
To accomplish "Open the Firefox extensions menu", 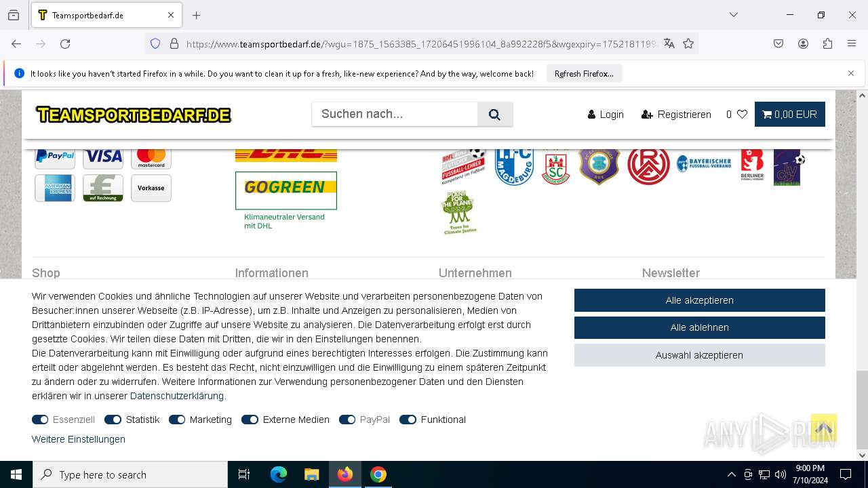I will tap(827, 44).
